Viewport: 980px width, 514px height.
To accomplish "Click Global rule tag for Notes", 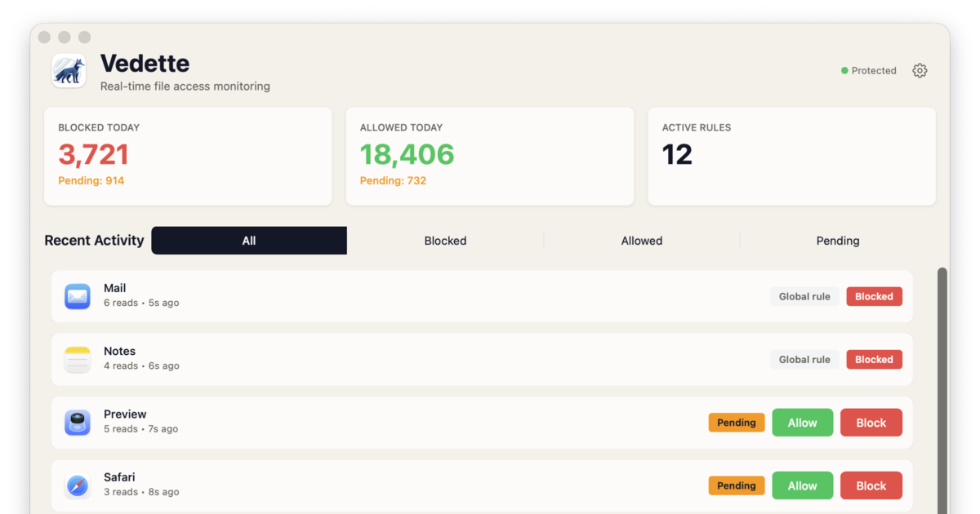I will click(x=804, y=360).
